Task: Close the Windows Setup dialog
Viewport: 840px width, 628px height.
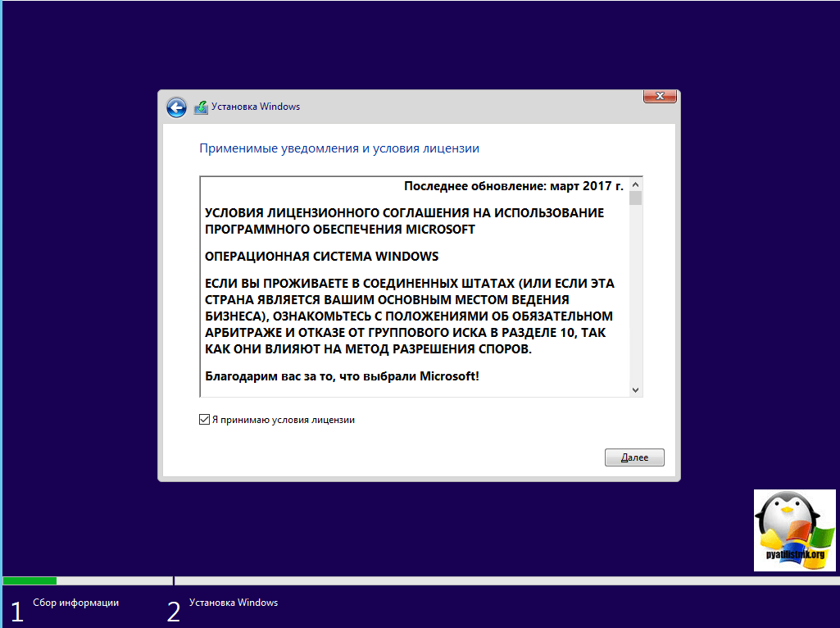Action: [660, 97]
